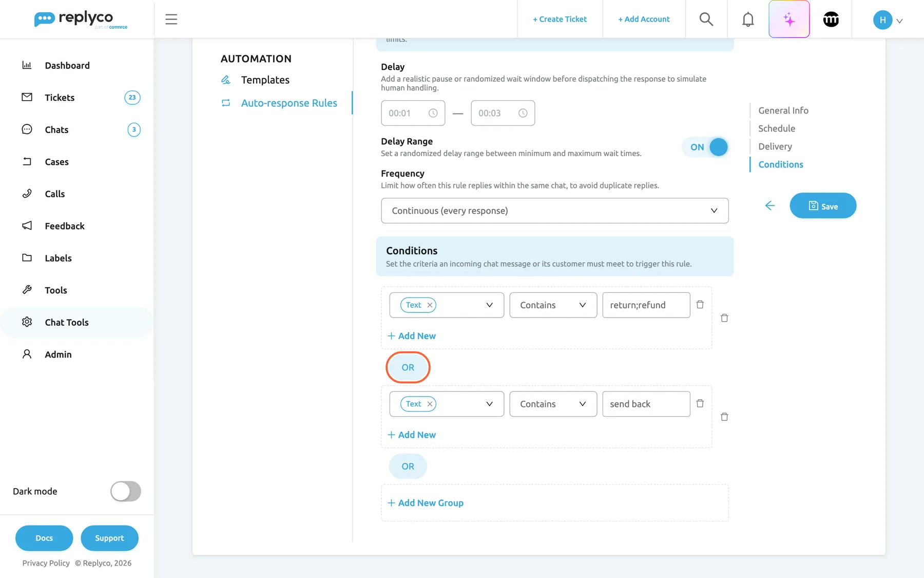This screenshot has height=578, width=924.
Task: Click the clock icon in 00:03 field
Action: click(x=523, y=113)
